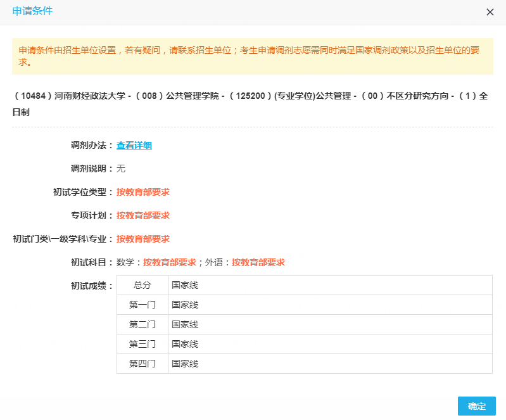
Task: Select the 第二门 row header cell
Action: coord(142,324)
